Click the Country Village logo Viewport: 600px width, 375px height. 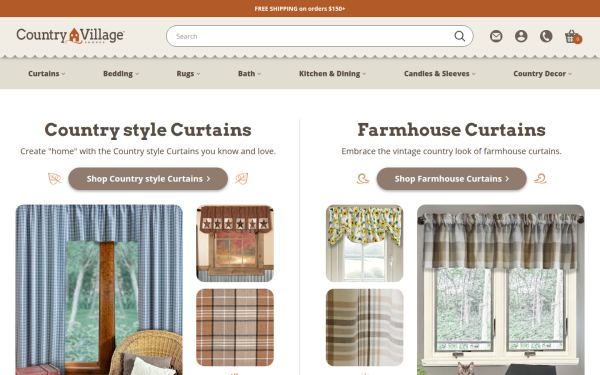coord(70,36)
